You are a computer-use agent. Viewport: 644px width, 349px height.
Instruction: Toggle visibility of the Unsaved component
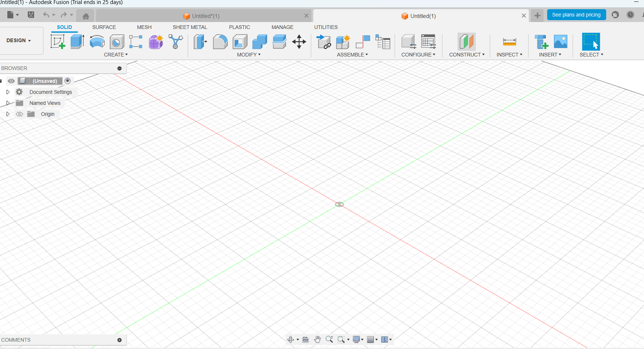pos(11,81)
